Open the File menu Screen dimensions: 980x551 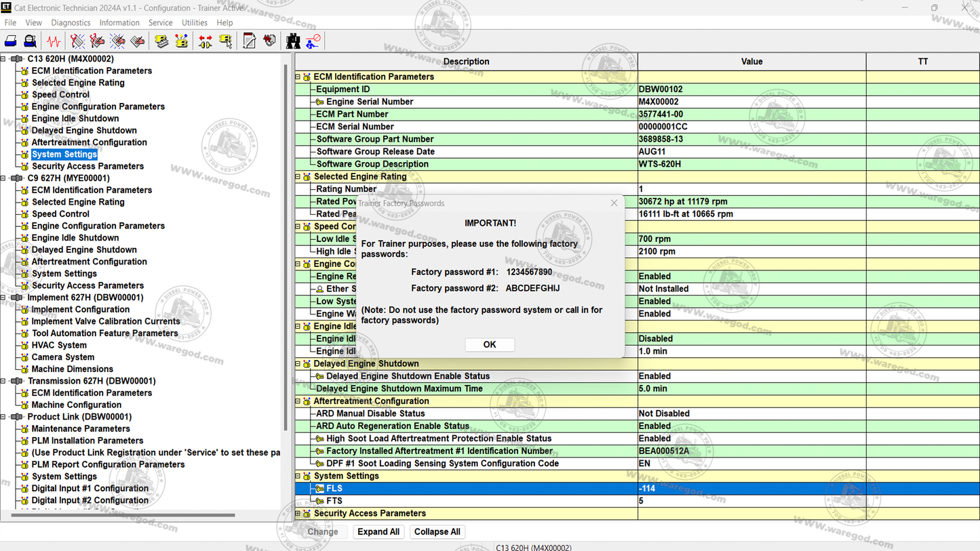pyautogui.click(x=10, y=23)
